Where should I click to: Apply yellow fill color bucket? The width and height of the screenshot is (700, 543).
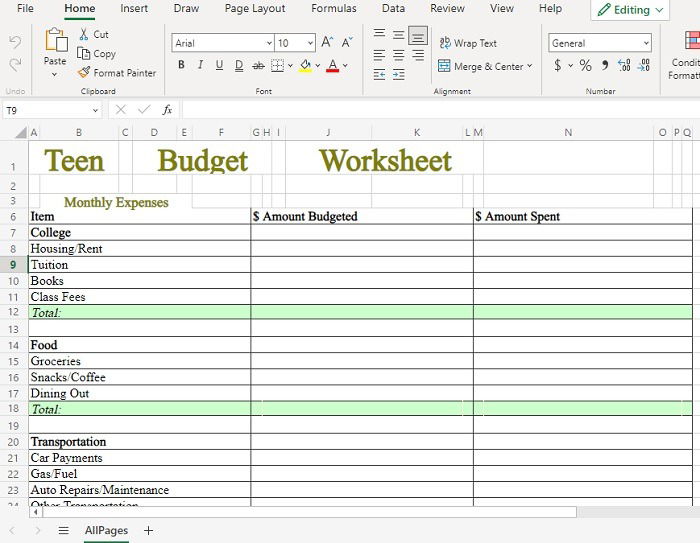[x=305, y=66]
